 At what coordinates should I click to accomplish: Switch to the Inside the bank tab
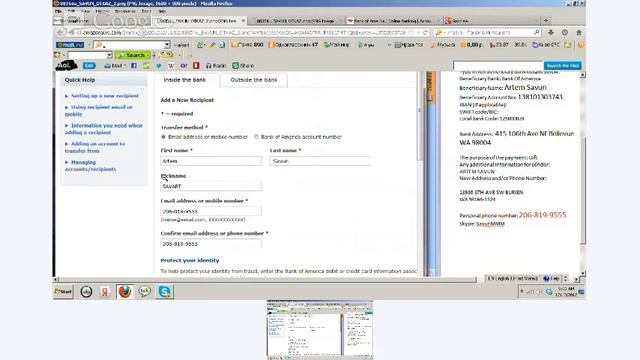(185, 80)
